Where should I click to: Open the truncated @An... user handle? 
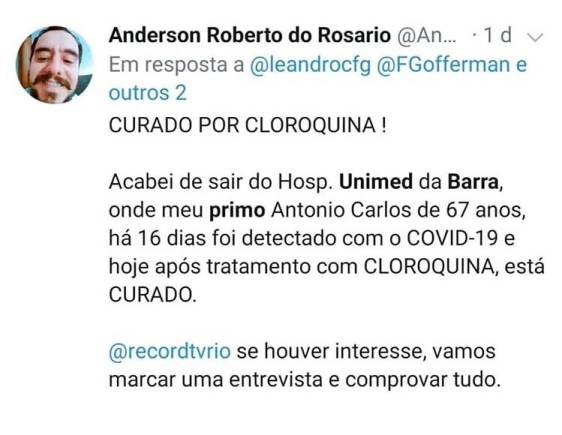(427, 35)
